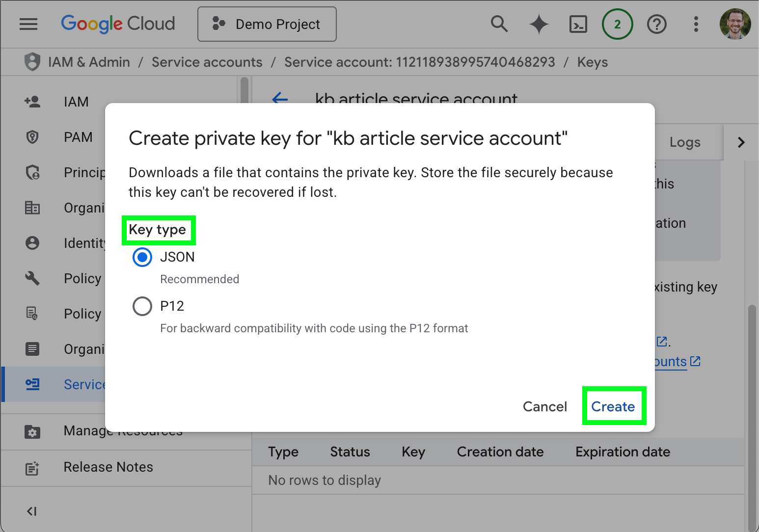Click the user profile avatar

pos(734,24)
